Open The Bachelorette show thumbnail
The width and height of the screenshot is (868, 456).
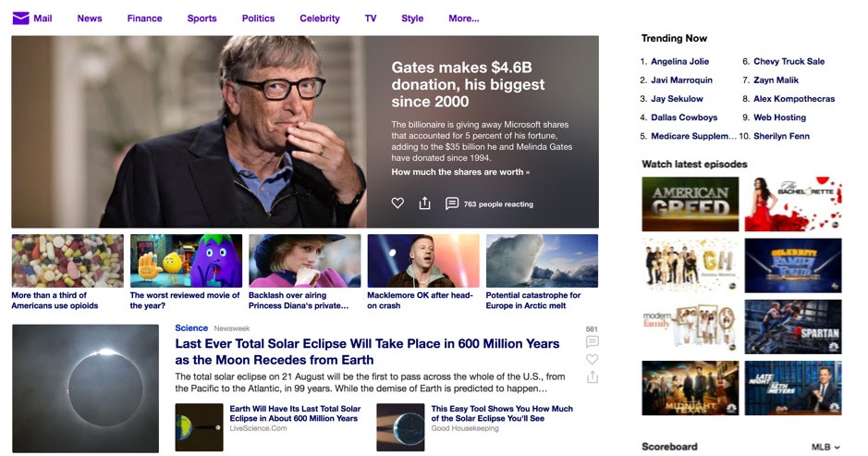(793, 203)
